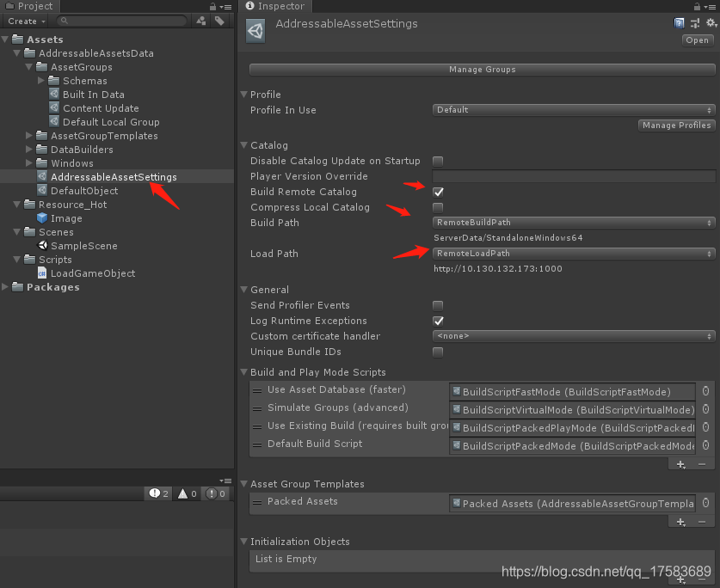Image resolution: width=720 pixels, height=588 pixels.
Task: Open the AddressableAssetSettings help reference
Action: pos(679,22)
